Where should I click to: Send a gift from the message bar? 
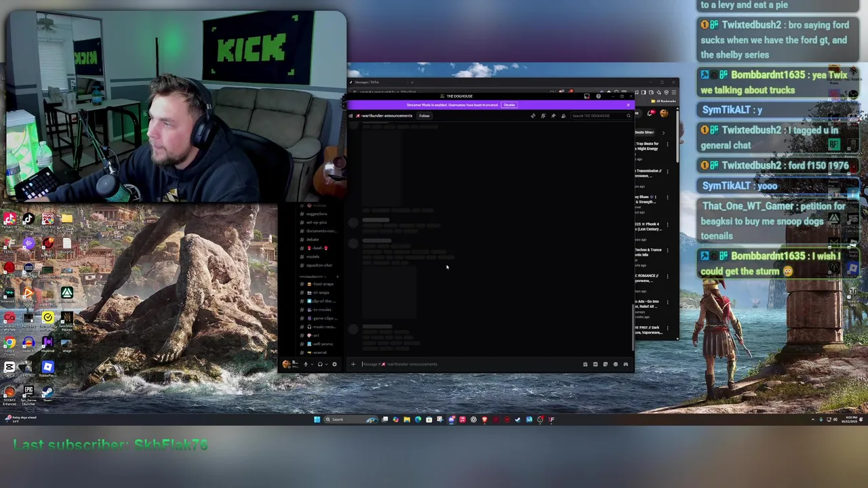585,364
